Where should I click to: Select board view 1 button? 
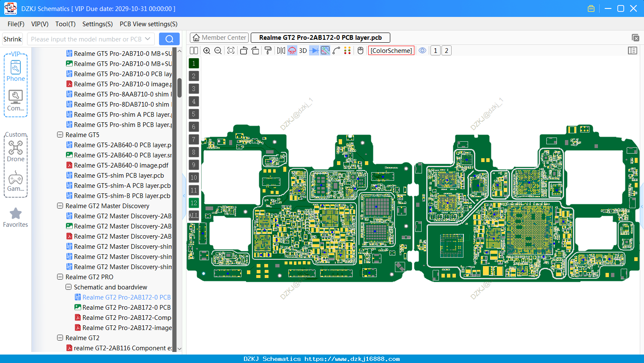(x=436, y=51)
